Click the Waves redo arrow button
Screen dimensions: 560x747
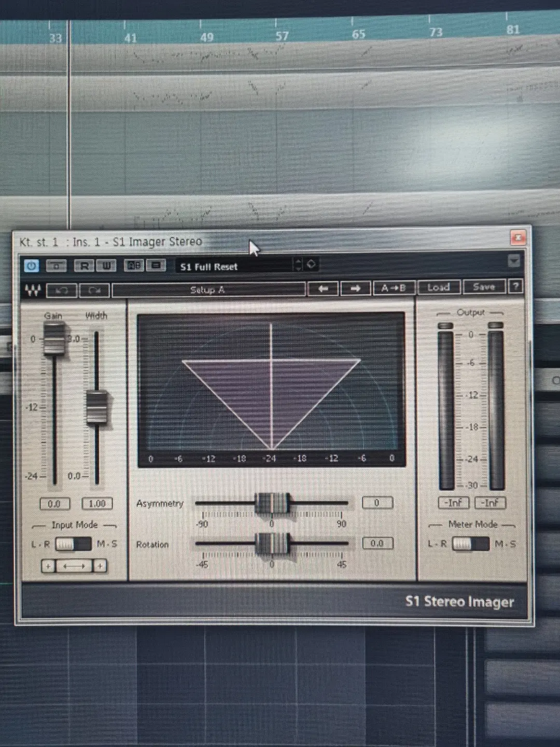pos(94,290)
